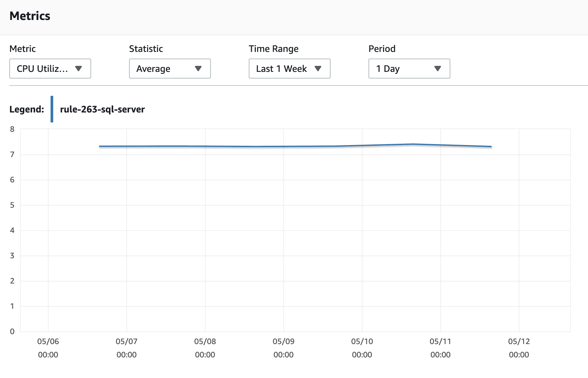
Task: Click the Time Range field label
Action: [x=274, y=49]
